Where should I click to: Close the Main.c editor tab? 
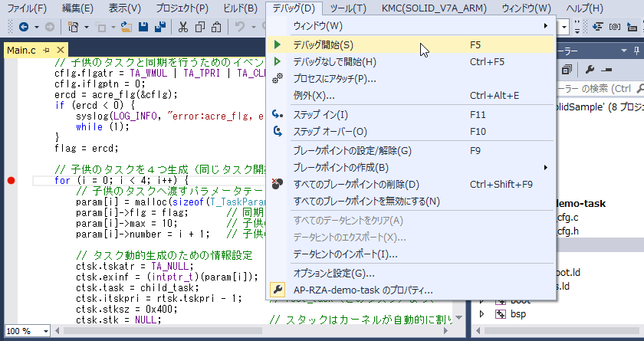point(58,51)
